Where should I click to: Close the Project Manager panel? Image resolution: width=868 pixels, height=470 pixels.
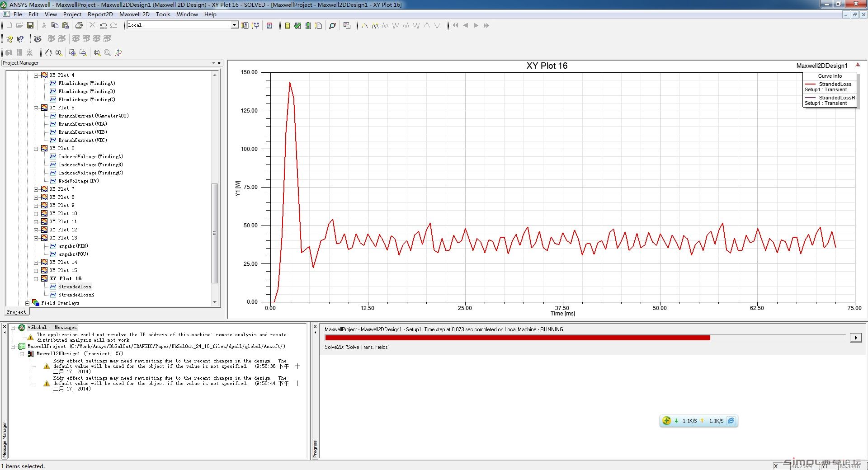point(219,63)
